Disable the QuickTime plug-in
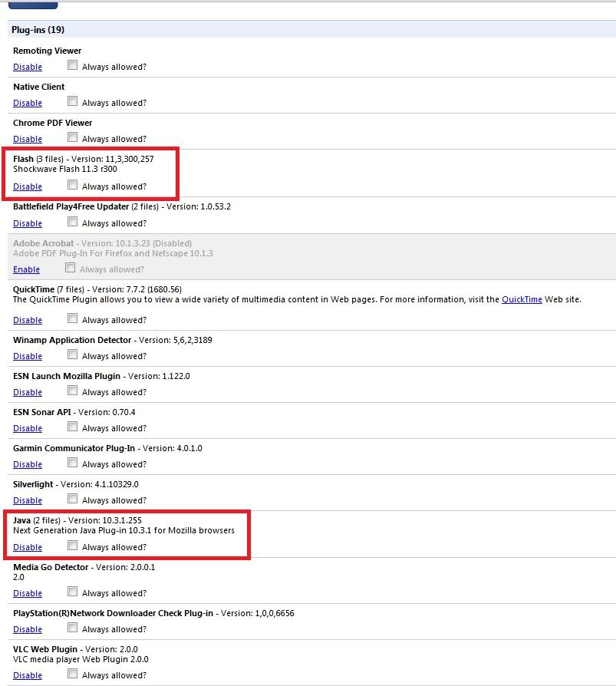This screenshot has width=616, height=686. [x=28, y=320]
